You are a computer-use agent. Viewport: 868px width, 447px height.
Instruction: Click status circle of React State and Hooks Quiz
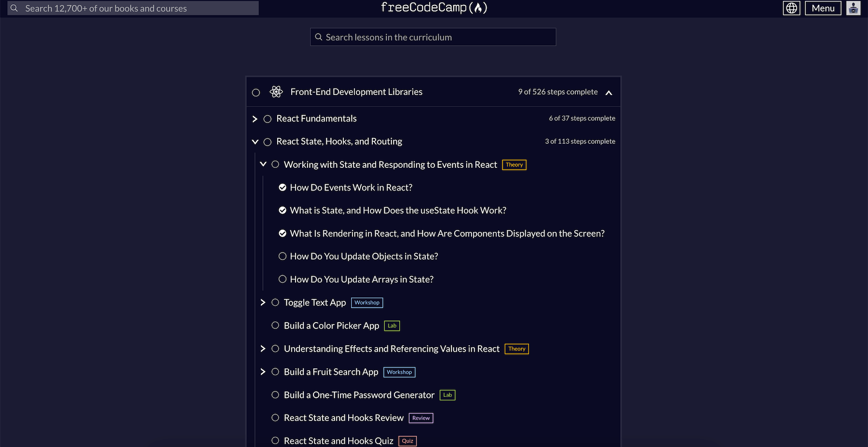point(275,441)
